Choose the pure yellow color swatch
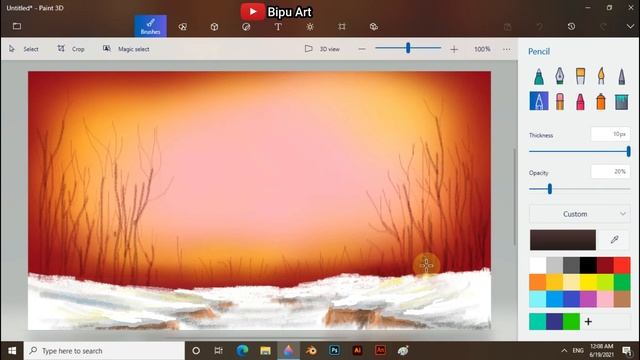The image size is (640, 360). coord(588,282)
